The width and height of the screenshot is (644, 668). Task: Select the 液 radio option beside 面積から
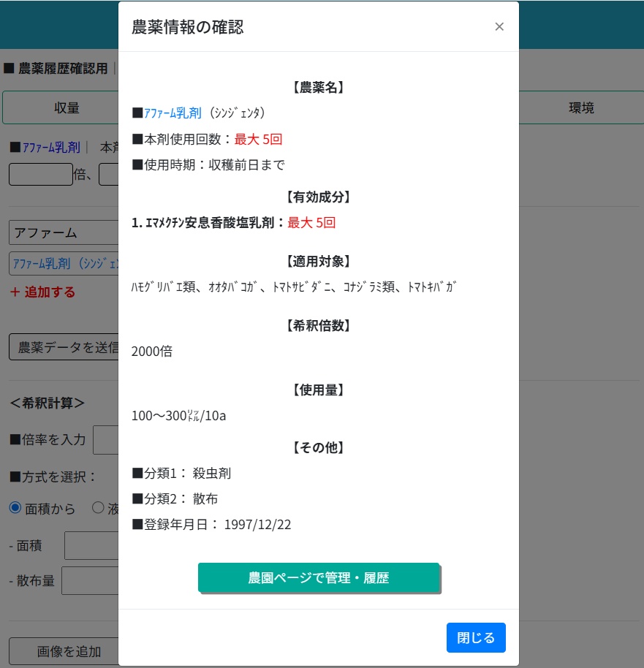click(98, 507)
